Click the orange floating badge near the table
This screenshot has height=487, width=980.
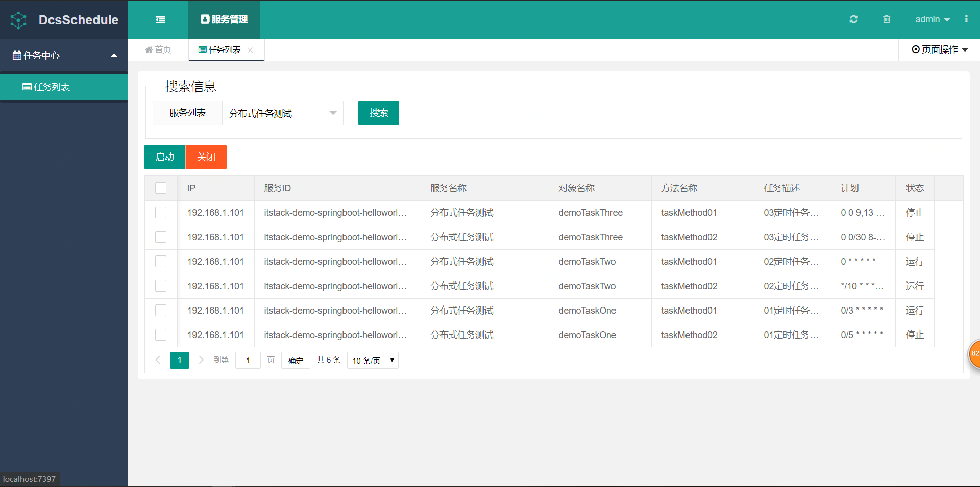[975, 353]
